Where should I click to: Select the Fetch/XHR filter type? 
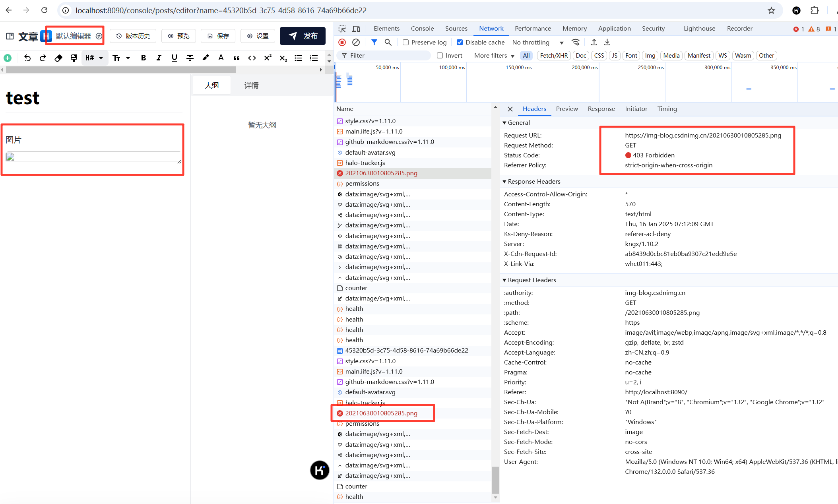tap(554, 56)
